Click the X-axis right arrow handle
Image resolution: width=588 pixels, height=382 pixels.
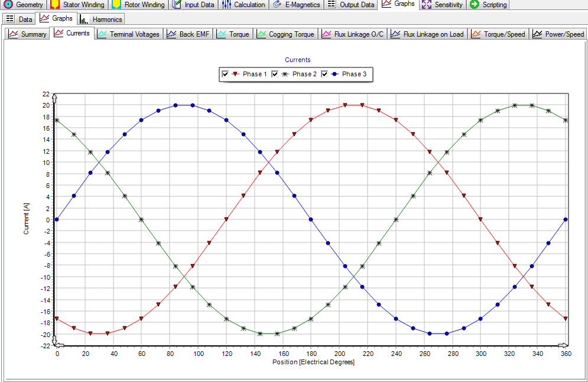[x=564, y=344]
